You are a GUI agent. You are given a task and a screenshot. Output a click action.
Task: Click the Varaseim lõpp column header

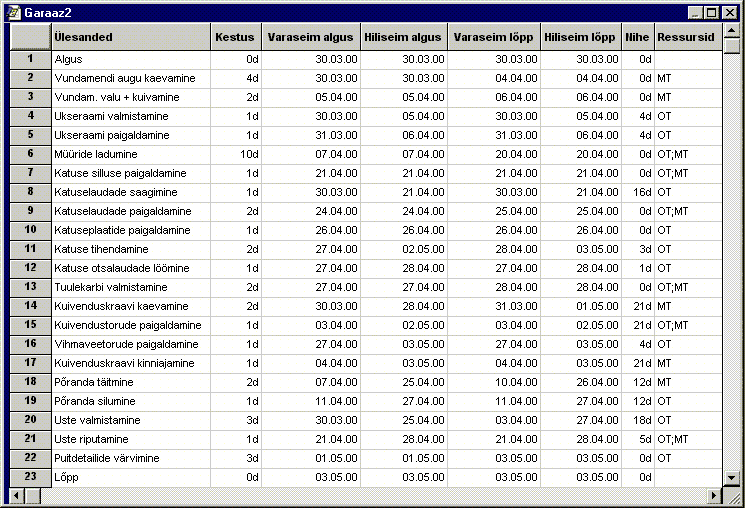tap(494, 37)
